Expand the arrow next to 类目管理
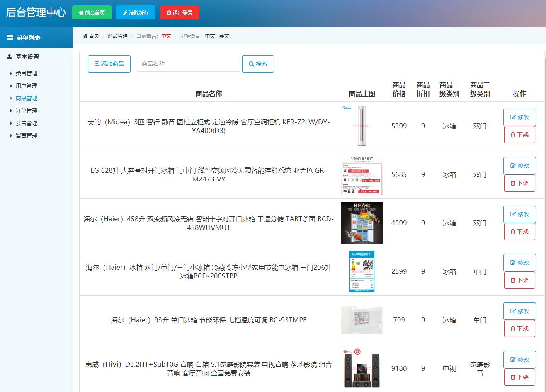Viewport: 546px width, 392px height. click(x=11, y=73)
